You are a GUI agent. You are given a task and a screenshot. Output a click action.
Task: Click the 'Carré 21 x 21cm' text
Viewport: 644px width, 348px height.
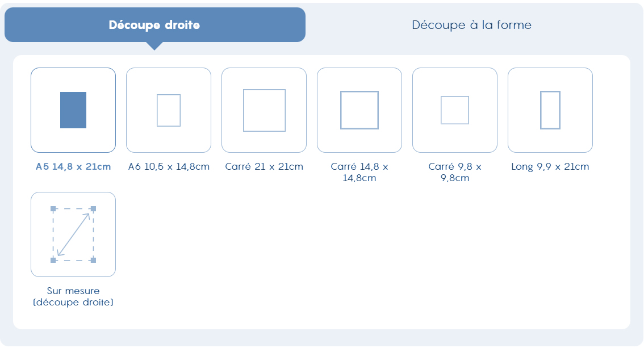(264, 166)
